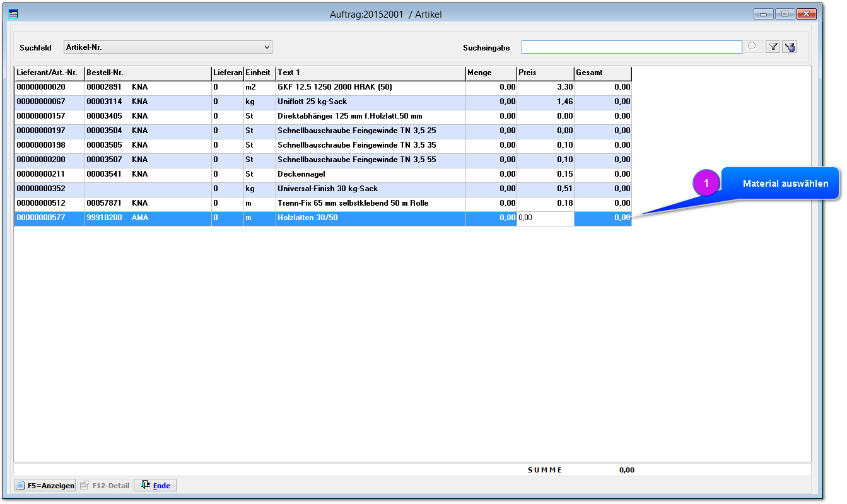Close the Auftrag Artikel window
The image size is (847, 504).
pos(807,13)
